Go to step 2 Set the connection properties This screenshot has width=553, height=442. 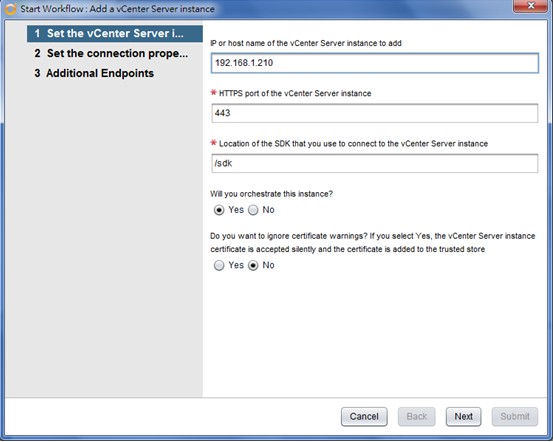point(111,53)
